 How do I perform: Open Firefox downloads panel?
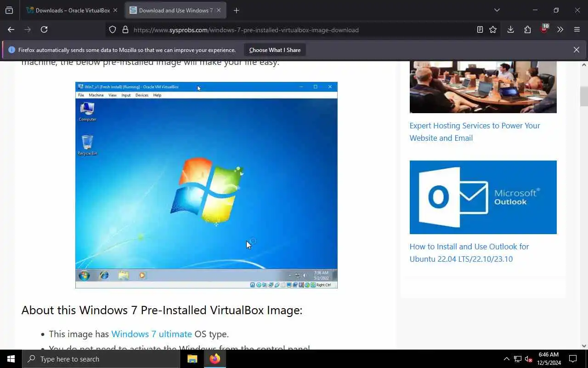[x=510, y=29]
